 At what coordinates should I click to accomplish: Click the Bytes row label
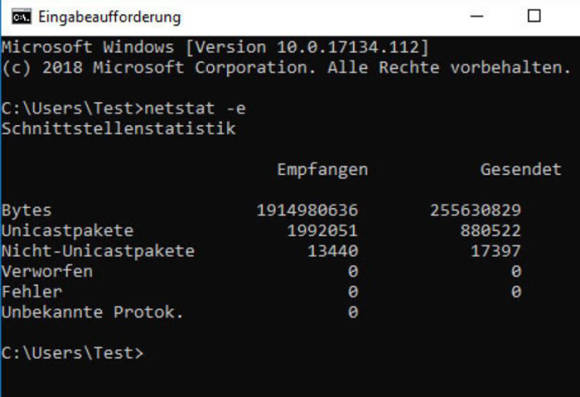(x=27, y=211)
